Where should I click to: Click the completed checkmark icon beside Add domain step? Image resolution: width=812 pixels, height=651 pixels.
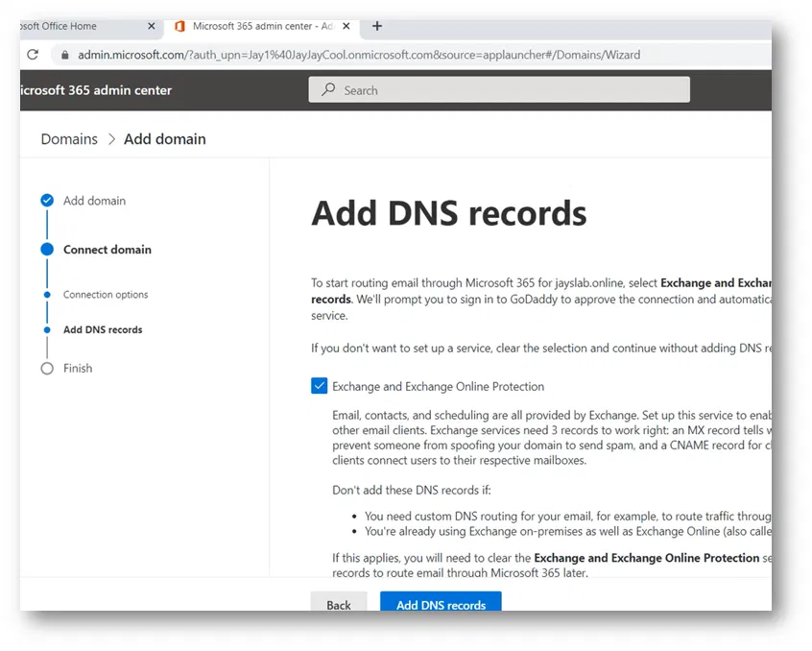[47, 201]
